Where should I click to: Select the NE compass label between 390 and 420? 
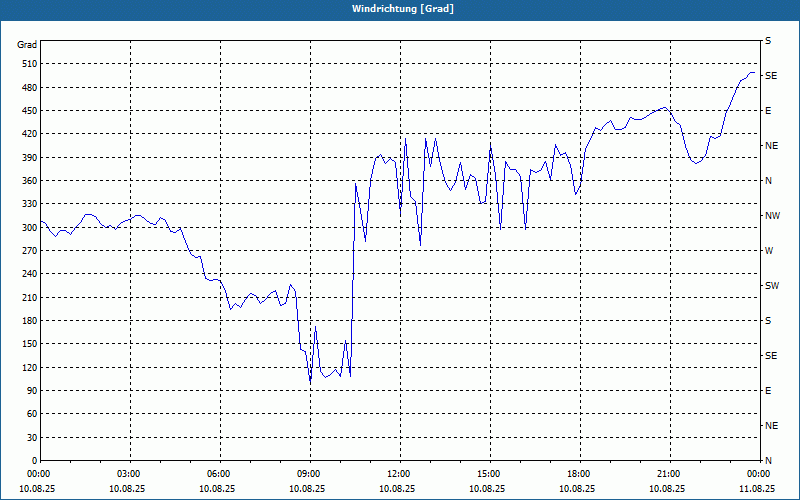coord(771,146)
